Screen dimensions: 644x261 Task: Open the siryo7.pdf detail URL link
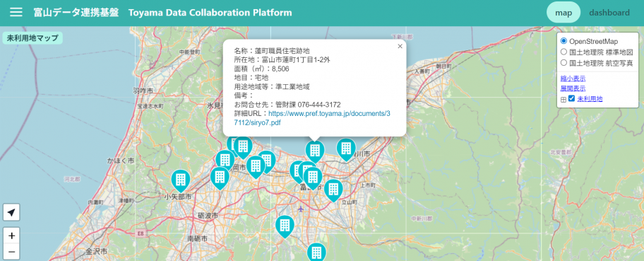pyautogui.click(x=312, y=117)
